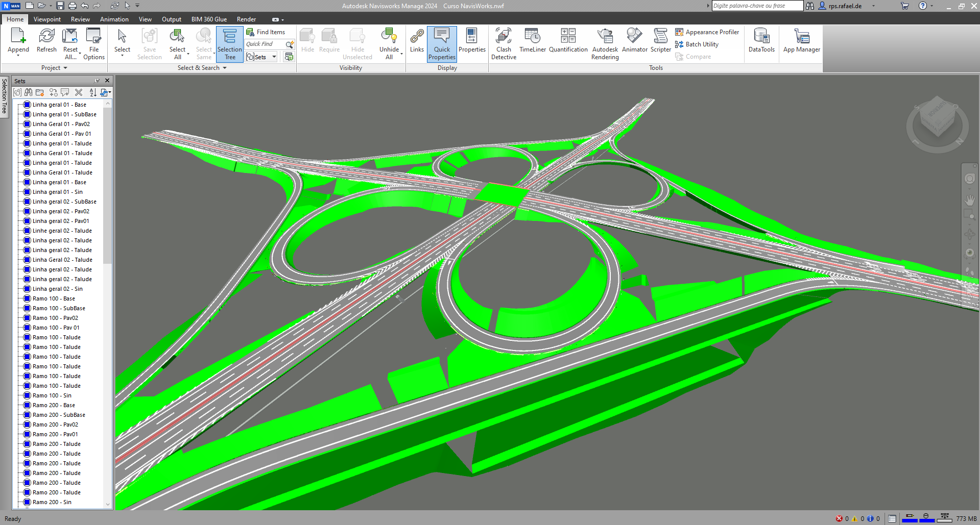Open the Animation ribbon tab
980x525 pixels.
[x=114, y=19]
